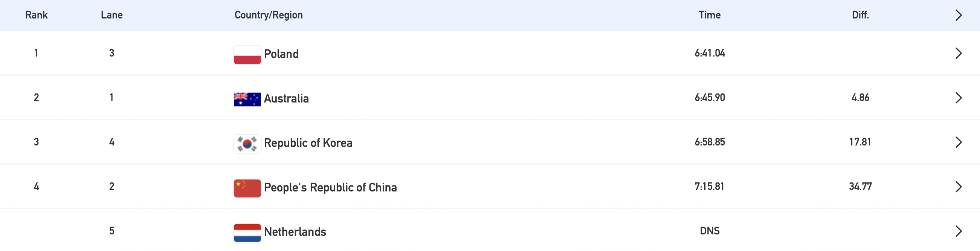Open the Poland team link
This screenshot has width=980, height=251.
pos(281,54)
